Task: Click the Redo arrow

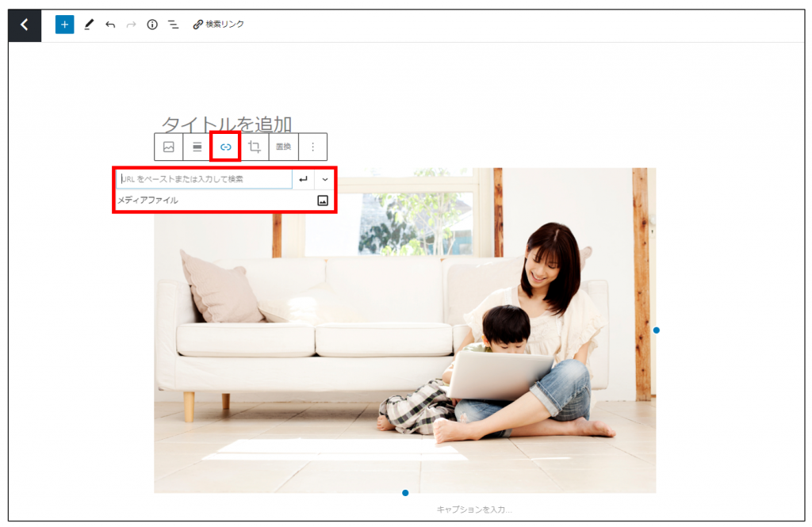Action: [131, 25]
